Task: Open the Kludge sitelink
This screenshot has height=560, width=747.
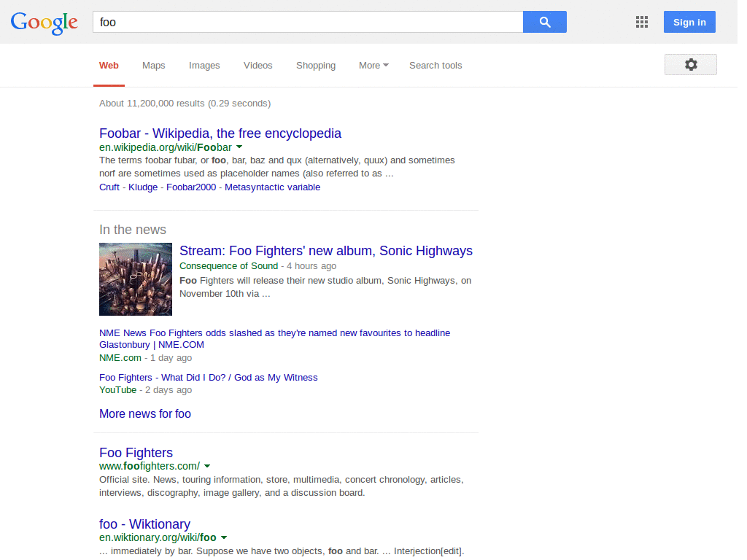Action: 143,187
